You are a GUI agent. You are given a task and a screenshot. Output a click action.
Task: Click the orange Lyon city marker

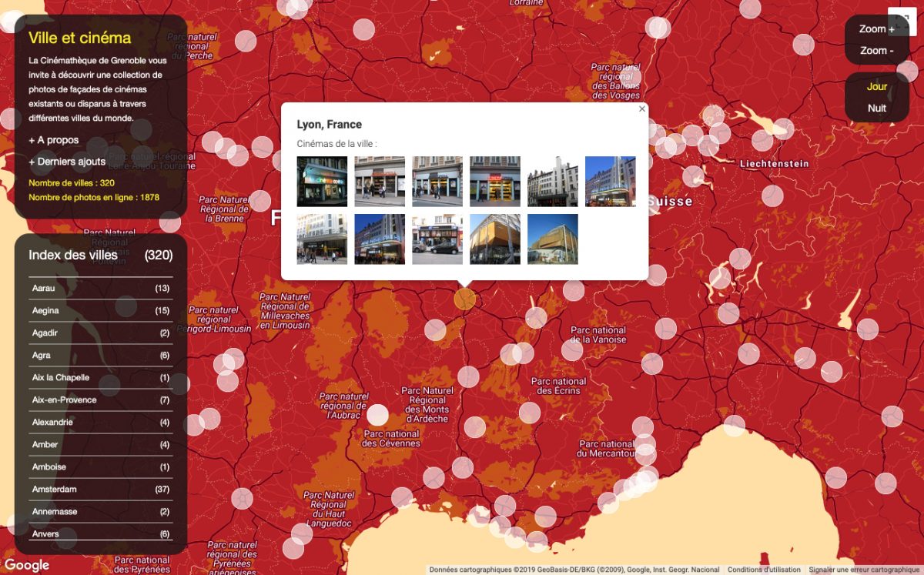464,299
